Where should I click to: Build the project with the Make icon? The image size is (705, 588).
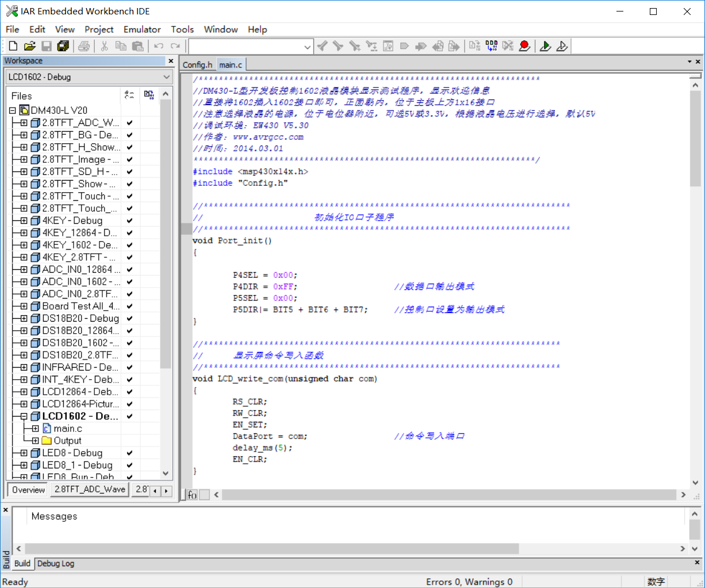[x=492, y=46]
